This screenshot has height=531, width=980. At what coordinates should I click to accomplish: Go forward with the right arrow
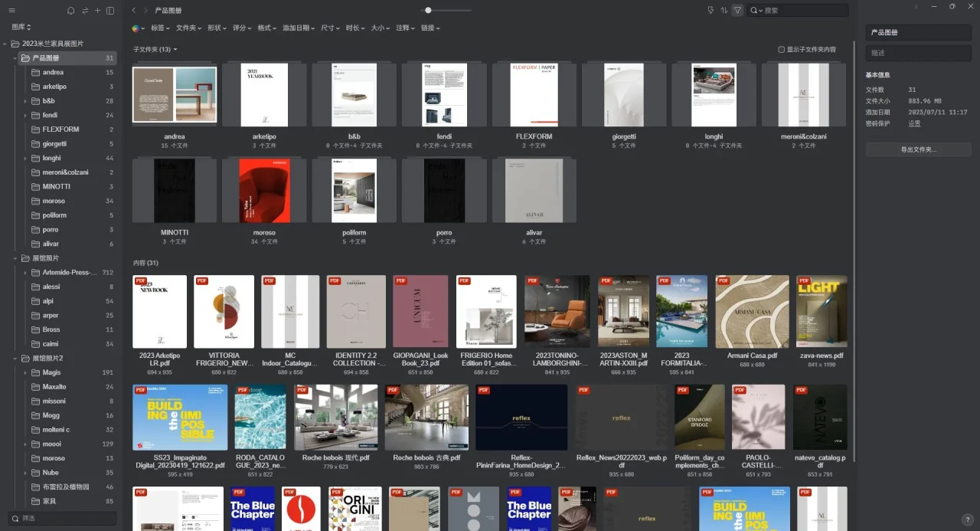pos(145,11)
